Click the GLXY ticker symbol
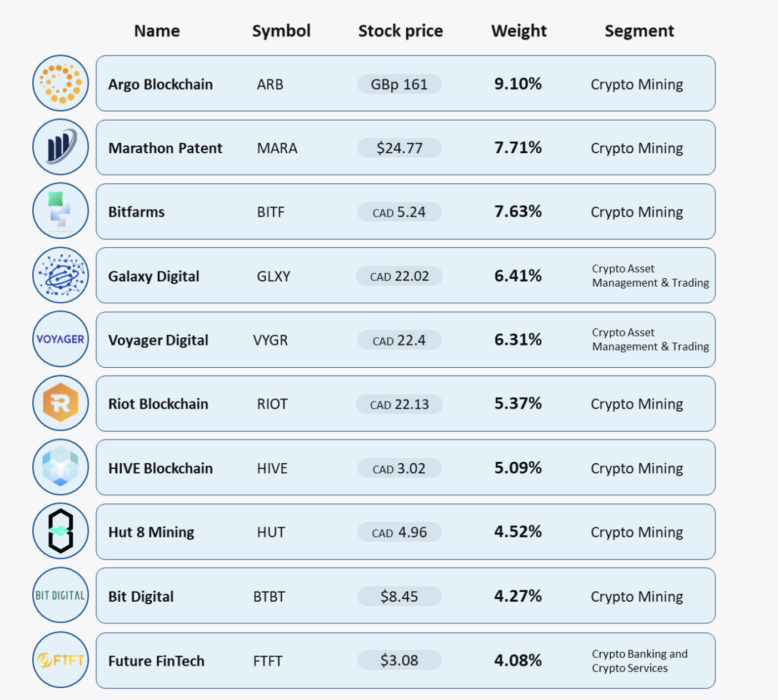Screen dimensions: 778x700 273,276
